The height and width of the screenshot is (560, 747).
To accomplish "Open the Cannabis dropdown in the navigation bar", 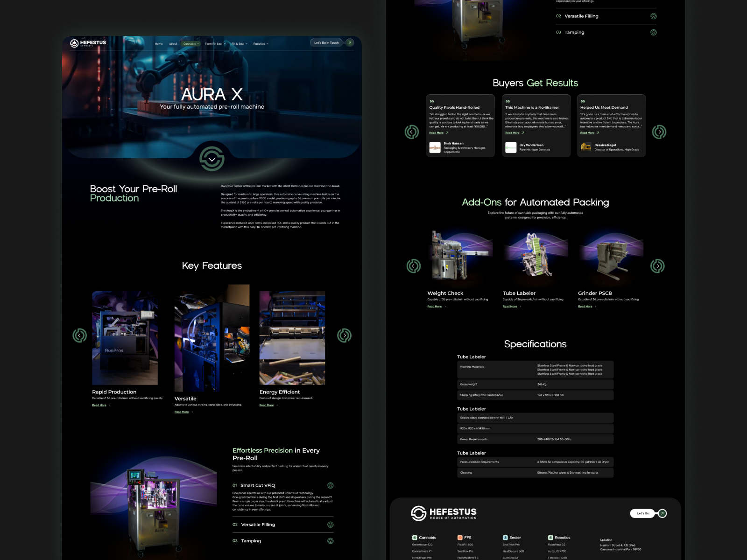I will tap(191, 44).
